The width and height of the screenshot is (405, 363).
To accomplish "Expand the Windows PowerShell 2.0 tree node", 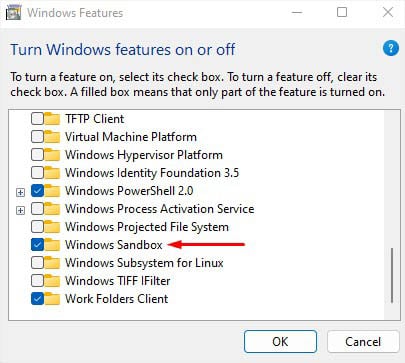I will [21, 192].
